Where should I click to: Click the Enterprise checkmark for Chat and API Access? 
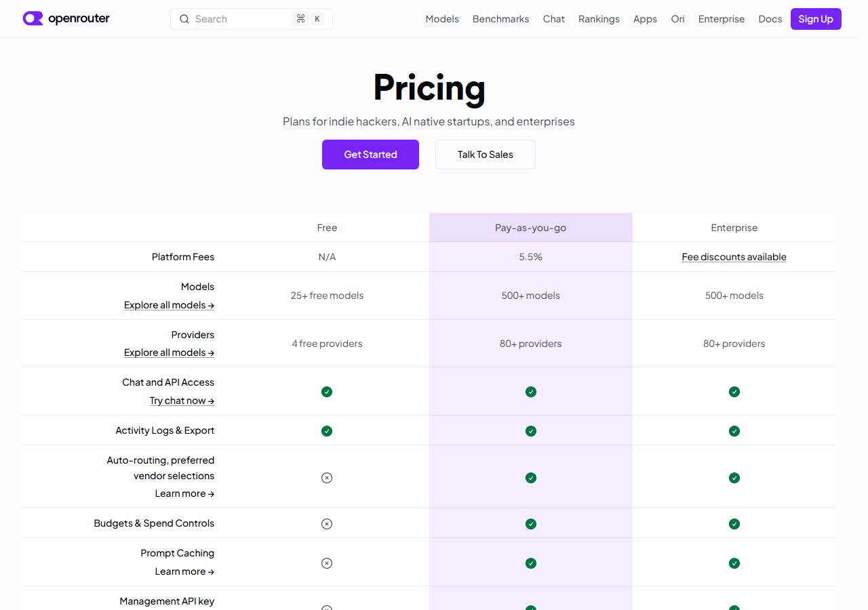(734, 392)
